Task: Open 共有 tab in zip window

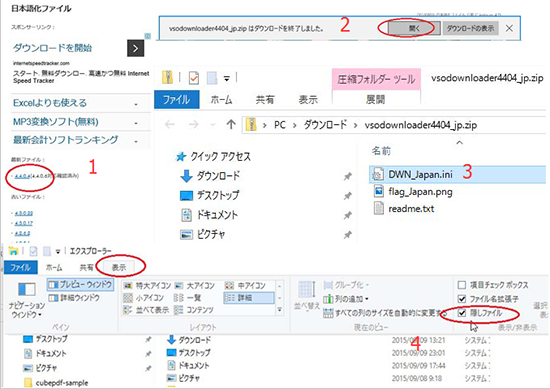Action: click(x=264, y=100)
